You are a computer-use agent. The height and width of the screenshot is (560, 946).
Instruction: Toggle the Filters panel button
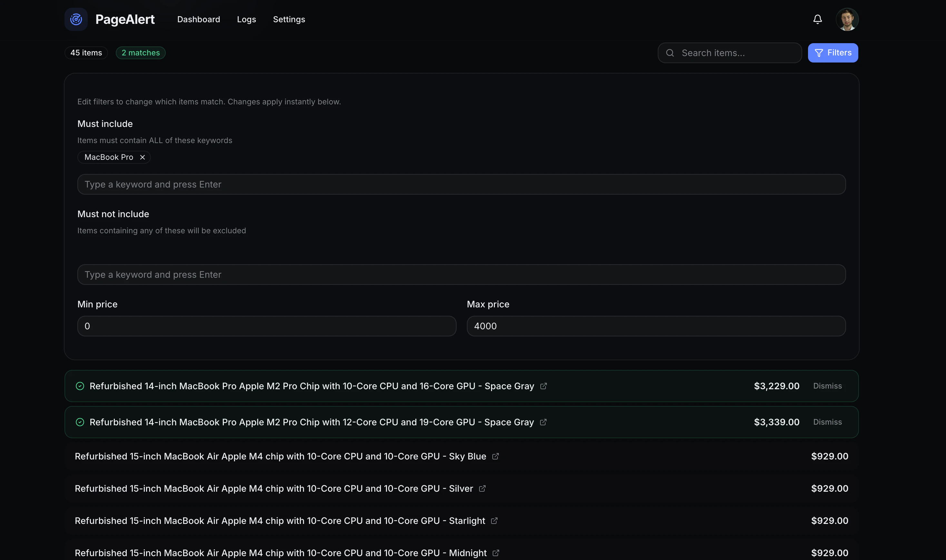coord(833,53)
